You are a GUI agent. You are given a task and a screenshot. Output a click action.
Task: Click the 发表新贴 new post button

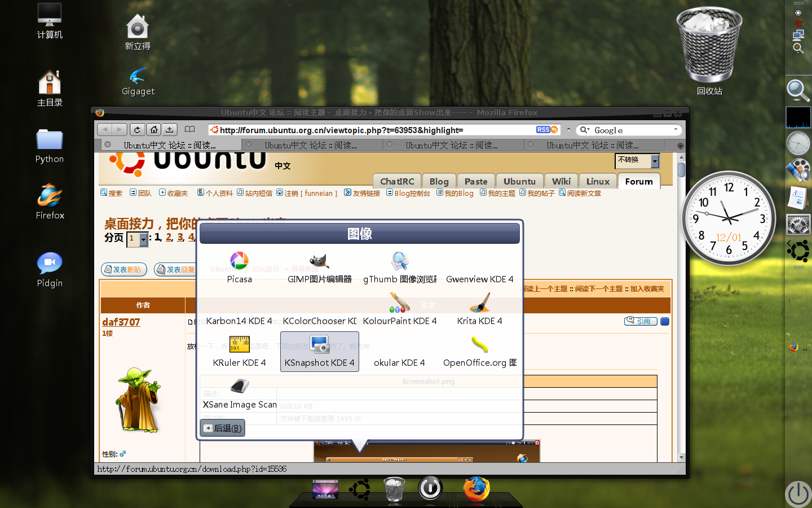(124, 269)
